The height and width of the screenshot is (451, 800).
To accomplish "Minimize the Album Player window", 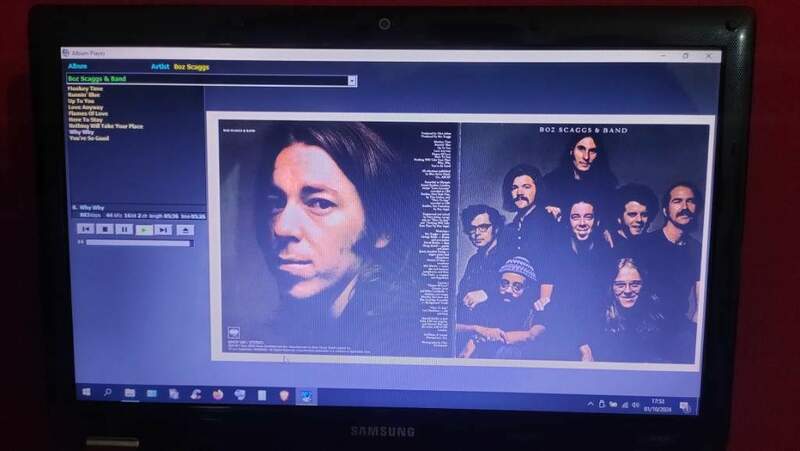I will coord(663,55).
